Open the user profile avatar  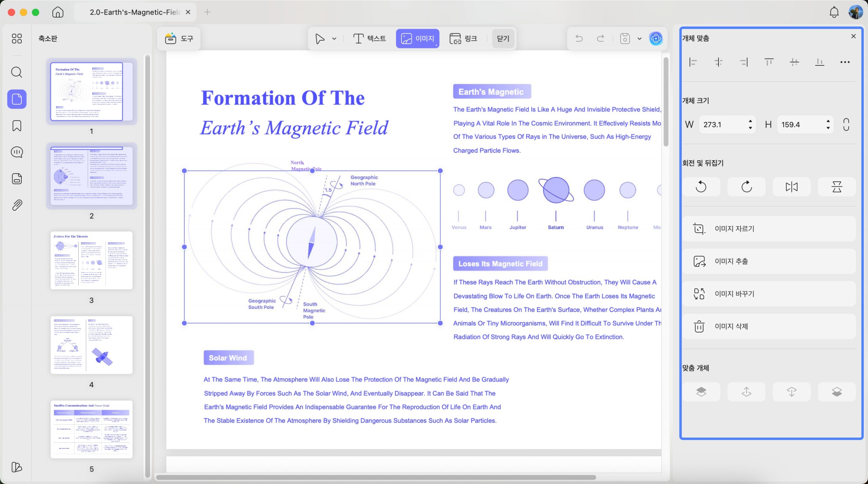pos(855,12)
